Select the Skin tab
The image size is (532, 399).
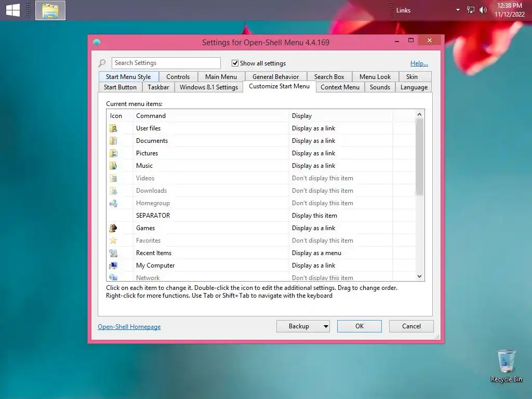tap(411, 77)
